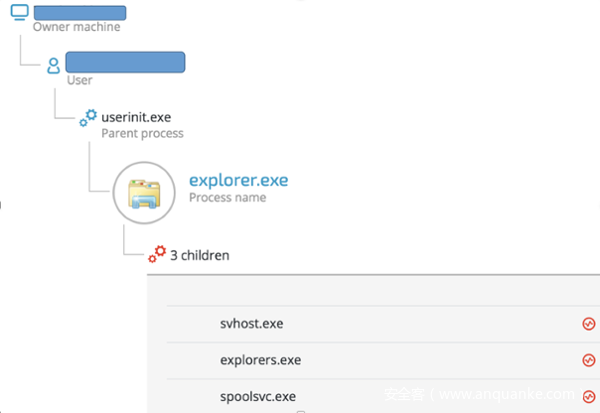
Task: Select the userinit.exe parent process
Action: click(x=136, y=117)
